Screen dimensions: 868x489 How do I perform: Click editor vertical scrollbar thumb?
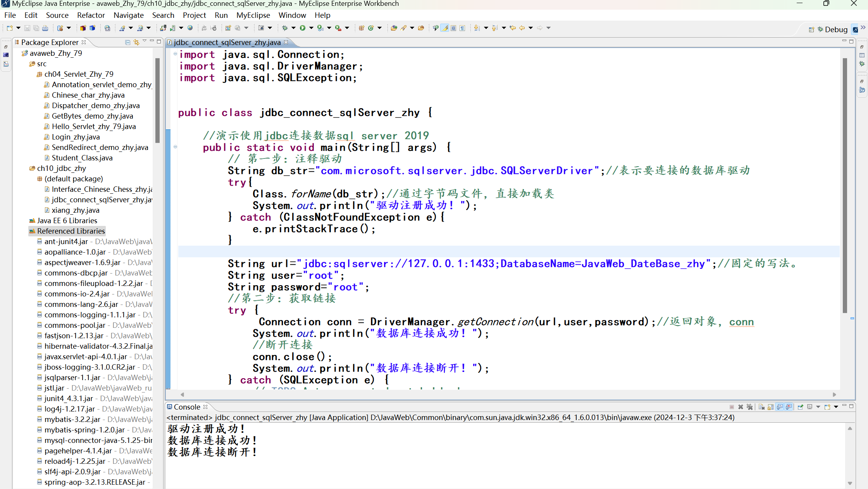[845, 185]
